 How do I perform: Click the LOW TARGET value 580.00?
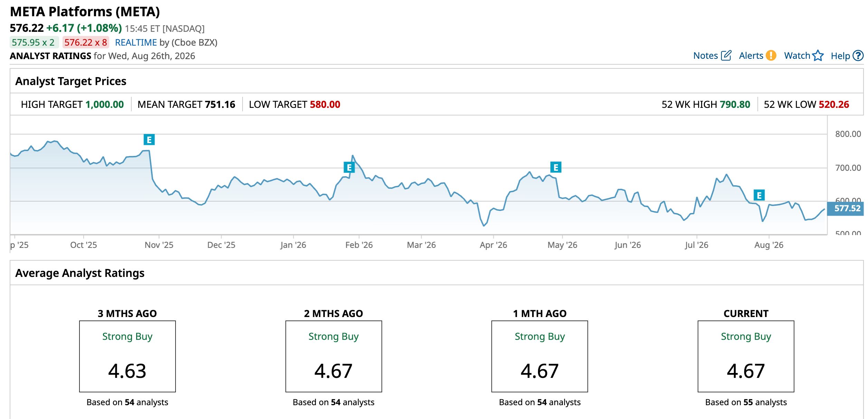(x=325, y=104)
